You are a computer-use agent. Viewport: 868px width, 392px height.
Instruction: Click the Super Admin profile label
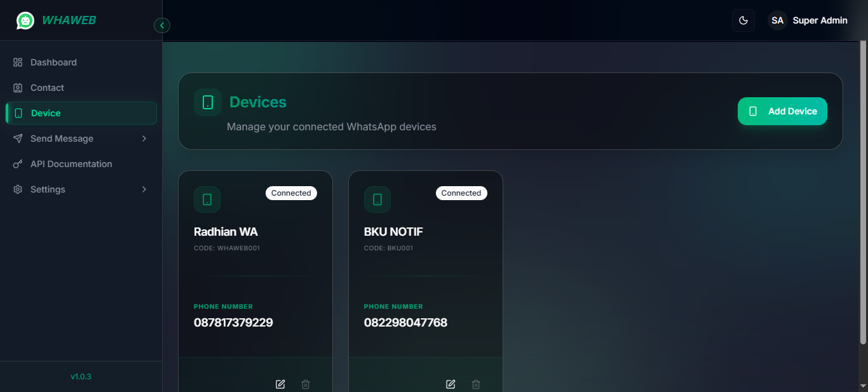pos(820,20)
